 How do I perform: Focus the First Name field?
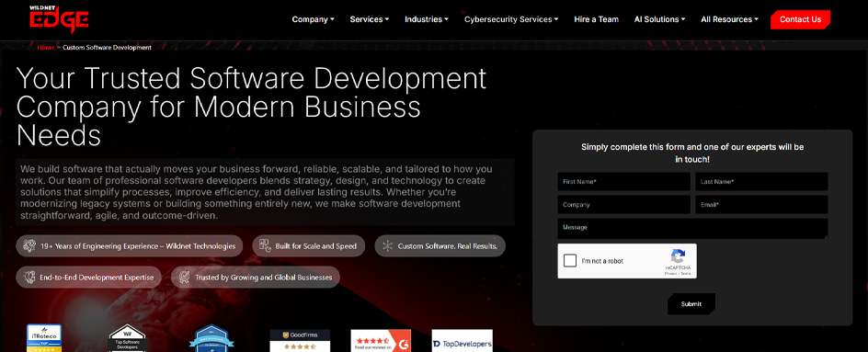(x=623, y=182)
